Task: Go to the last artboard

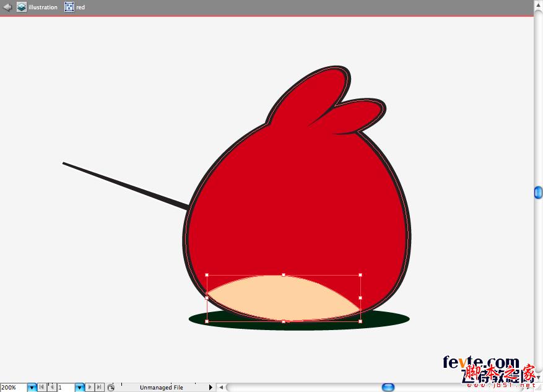Action: tap(99, 387)
